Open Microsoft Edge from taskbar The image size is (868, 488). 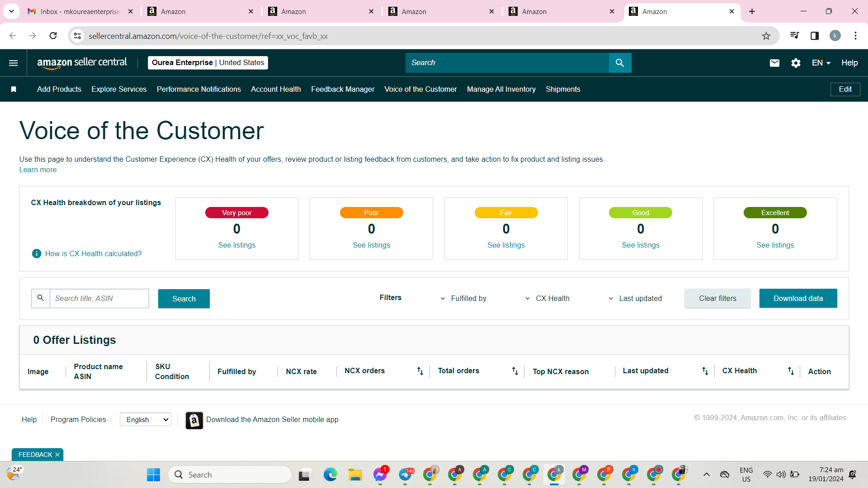pos(330,474)
